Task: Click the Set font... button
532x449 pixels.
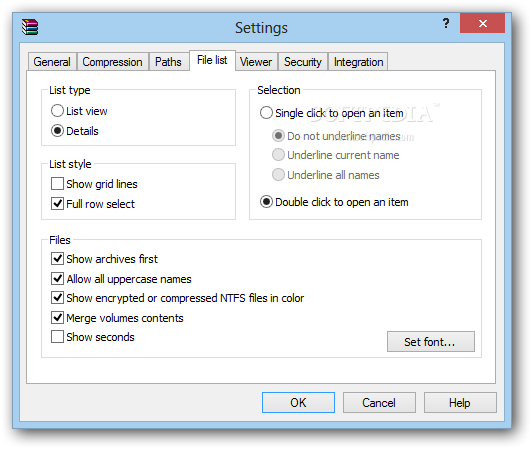Action: tap(431, 341)
